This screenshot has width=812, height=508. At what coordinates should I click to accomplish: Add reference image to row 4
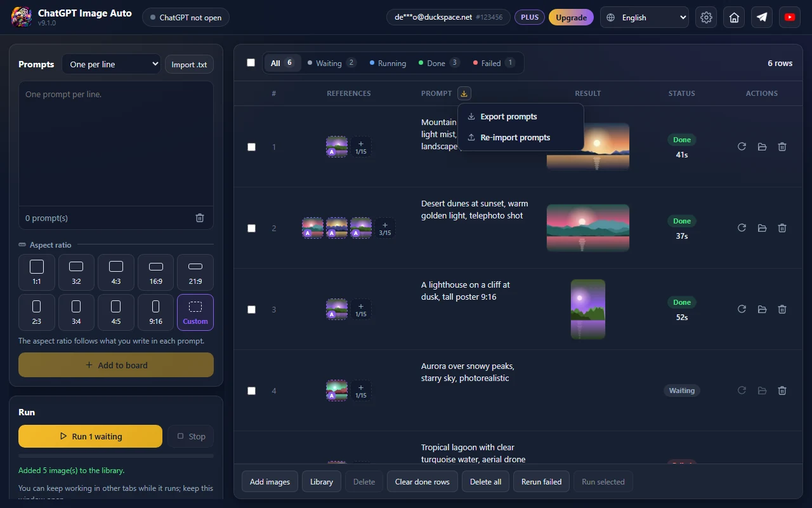click(x=361, y=391)
